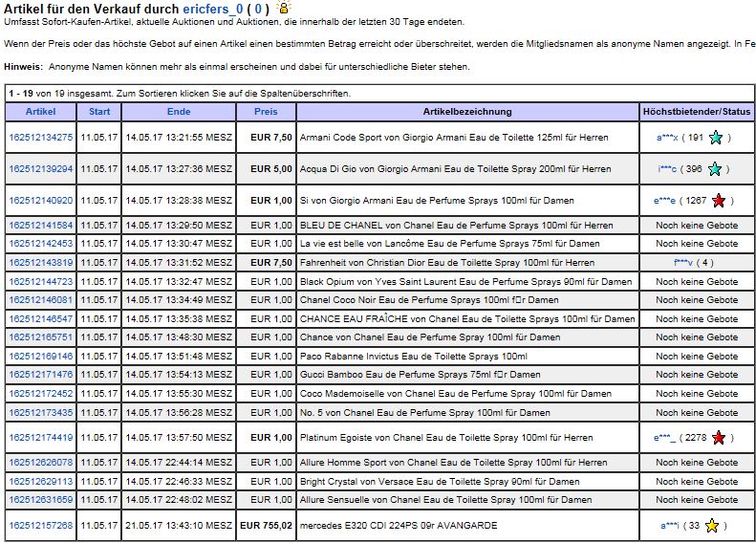This screenshot has width=756, height=543.
Task: Click the Allure Homme Sport description
Action: 453,463
